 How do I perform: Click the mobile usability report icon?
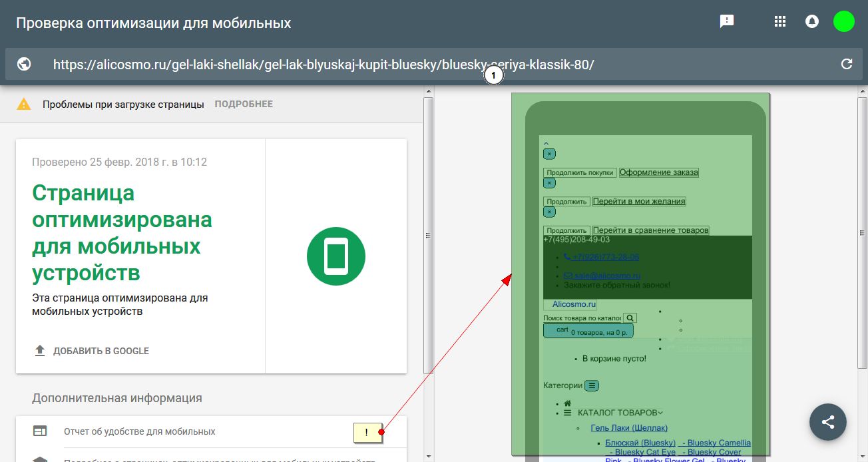[x=40, y=431]
